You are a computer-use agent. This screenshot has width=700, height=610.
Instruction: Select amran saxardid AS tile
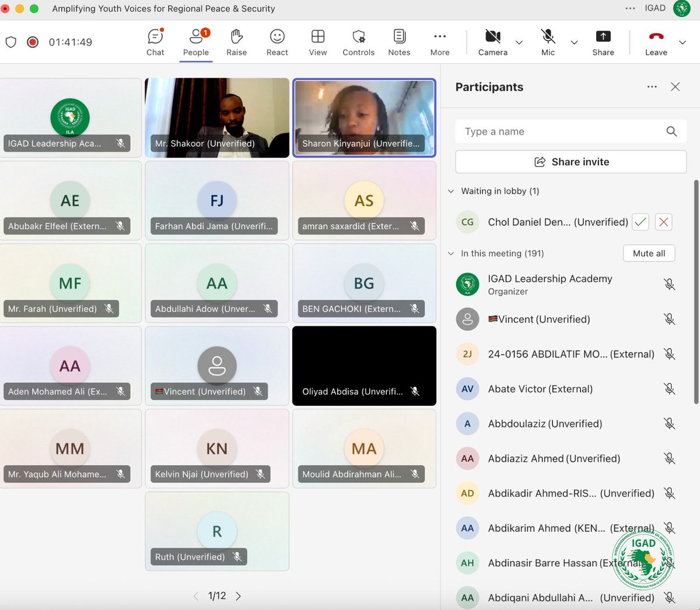point(364,201)
